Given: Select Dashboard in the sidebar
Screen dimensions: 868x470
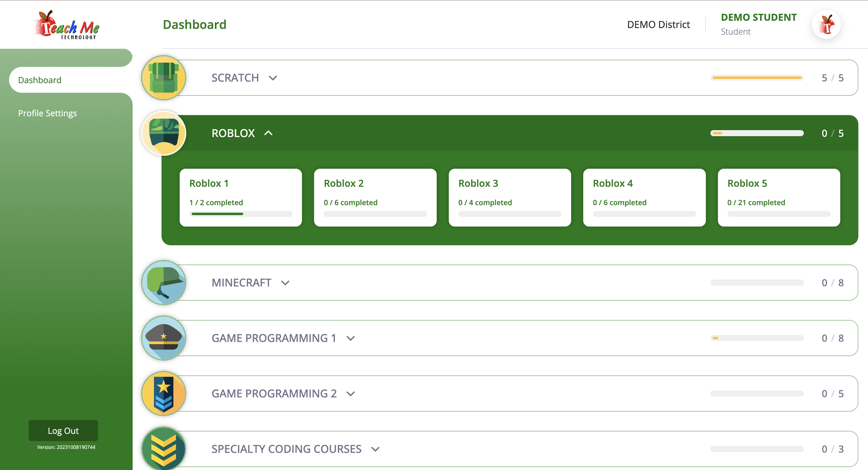Looking at the screenshot, I should [x=40, y=80].
